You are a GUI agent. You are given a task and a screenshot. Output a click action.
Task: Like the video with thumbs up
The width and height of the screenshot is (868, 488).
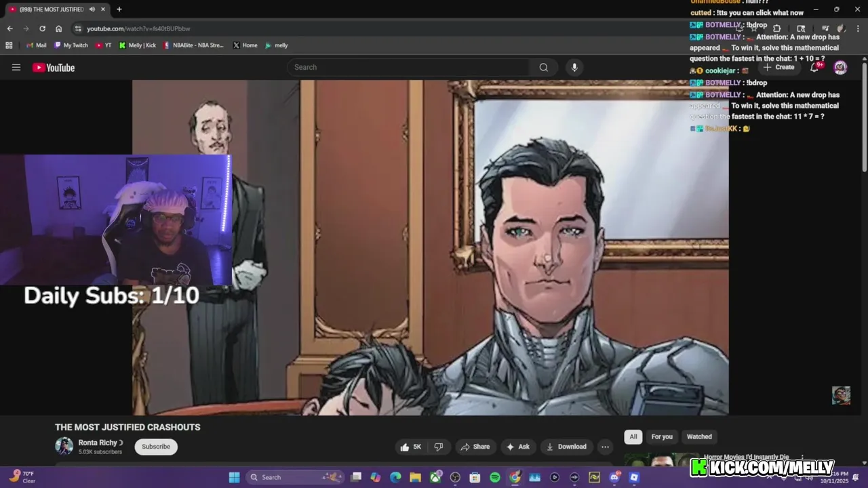[411, 447]
